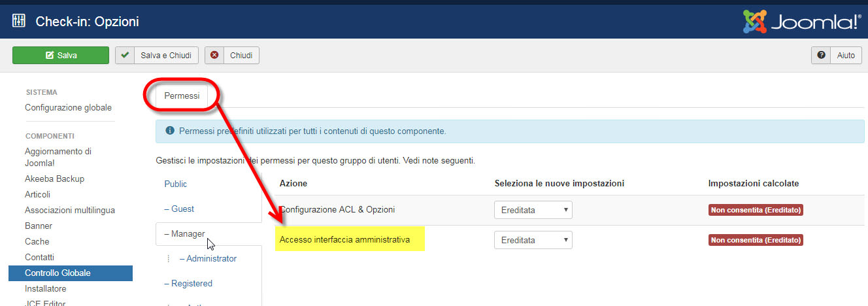This screenshot has height=306, width=868.
Task: Switch to the Administrator user group
Action: (211, 258)
